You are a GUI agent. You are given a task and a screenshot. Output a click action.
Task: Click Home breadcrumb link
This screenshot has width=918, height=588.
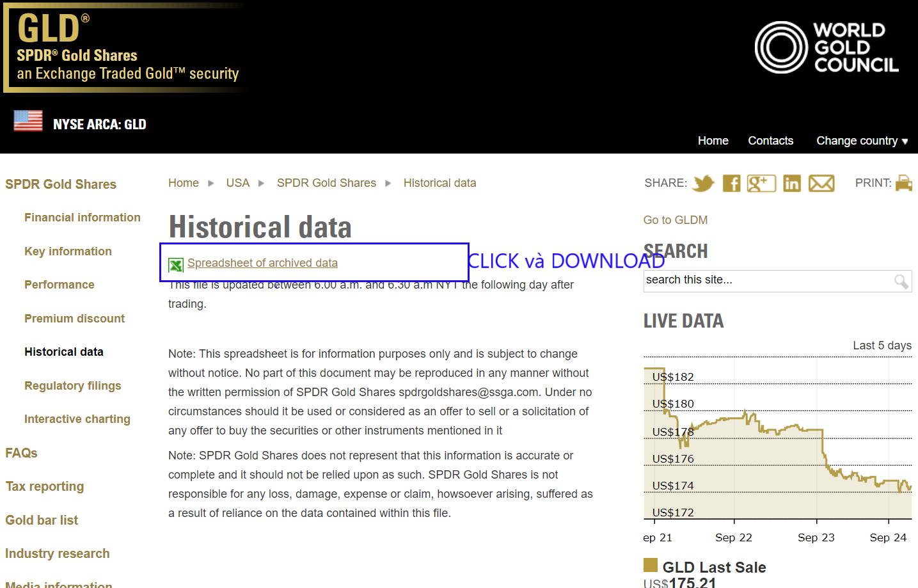pos(184,183)
